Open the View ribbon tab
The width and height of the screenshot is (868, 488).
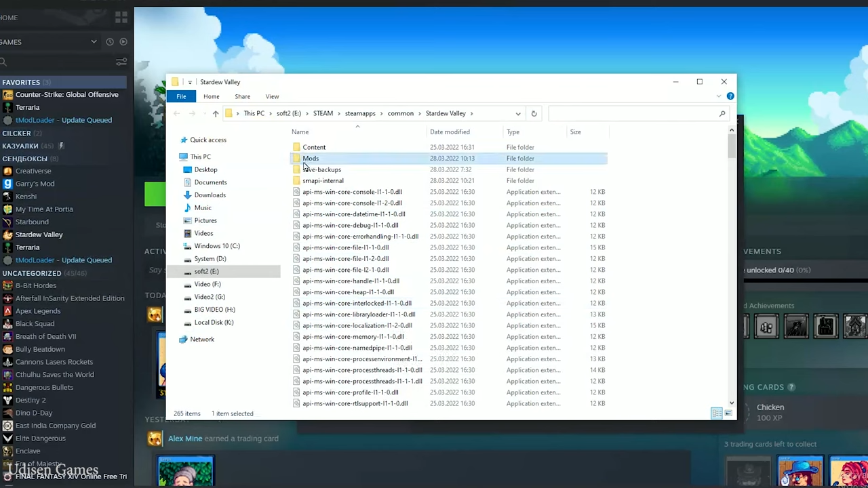(x=272, y=97)
